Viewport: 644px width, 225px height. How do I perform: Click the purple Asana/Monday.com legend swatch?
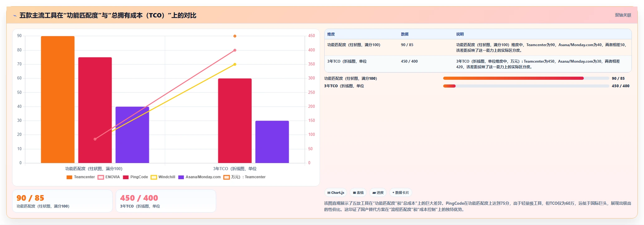[181, 177]
